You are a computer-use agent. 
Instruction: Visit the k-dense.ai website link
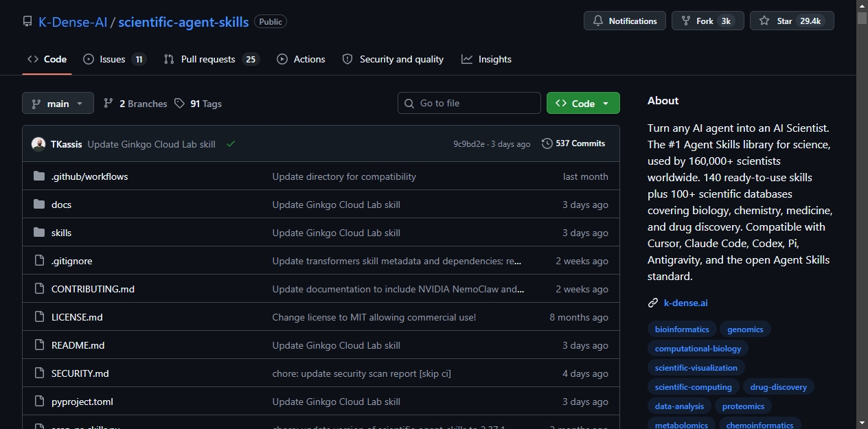point(685,303)
